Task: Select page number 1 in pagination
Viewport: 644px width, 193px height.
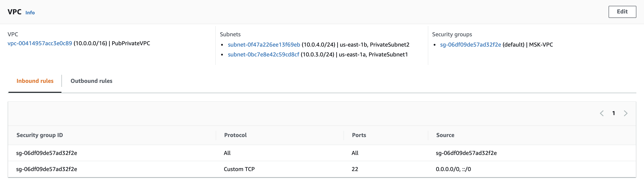Action: click(614, 113)
